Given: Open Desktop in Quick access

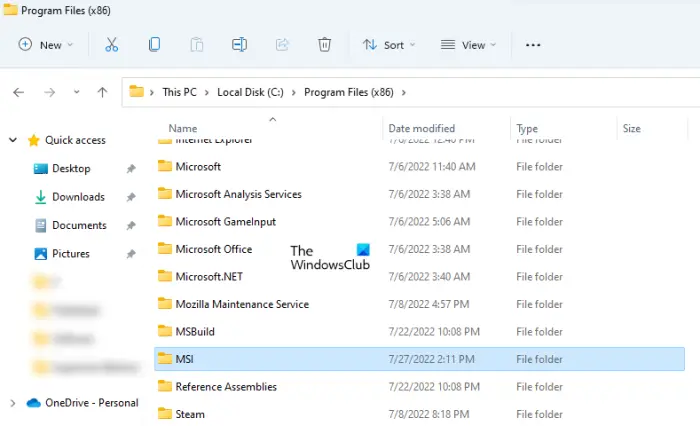Looking at the screenshot, I should click(x=71, y=168).
